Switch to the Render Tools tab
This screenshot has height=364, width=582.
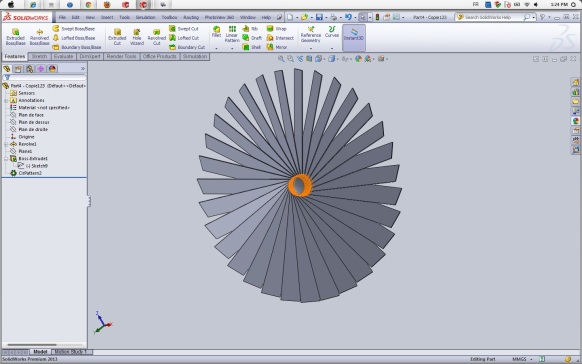(x=121, y=56)
